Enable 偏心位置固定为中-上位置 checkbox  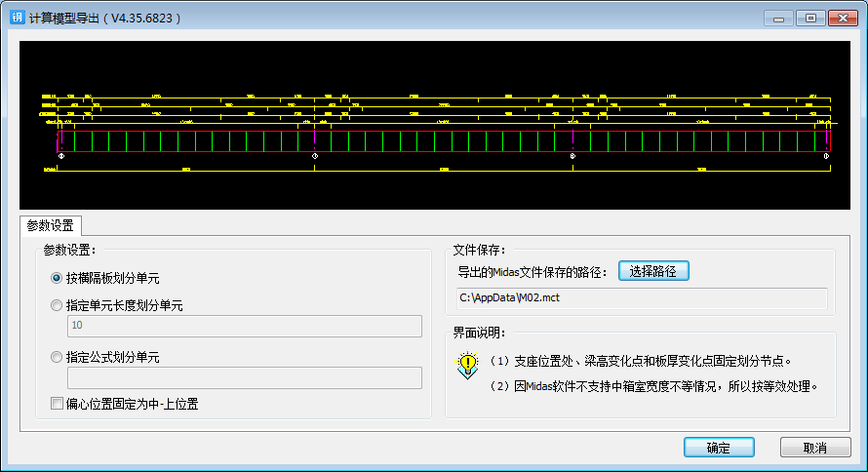coord(57,403)
